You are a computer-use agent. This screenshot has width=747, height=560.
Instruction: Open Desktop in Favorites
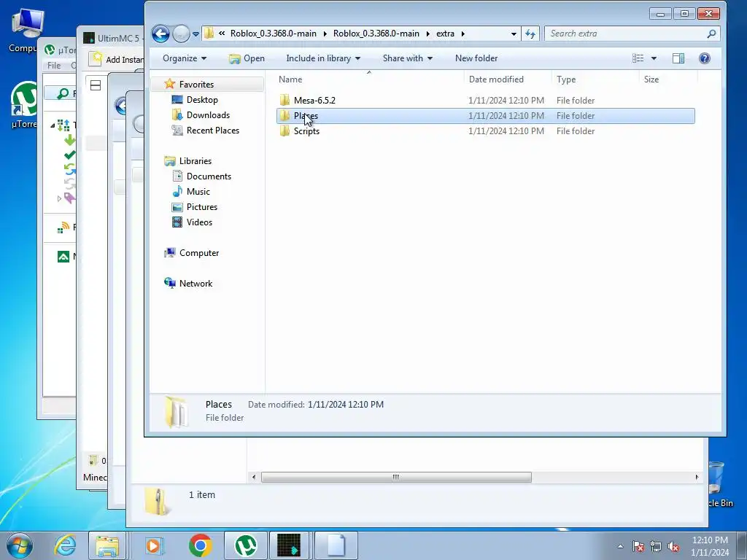[202, 99]
